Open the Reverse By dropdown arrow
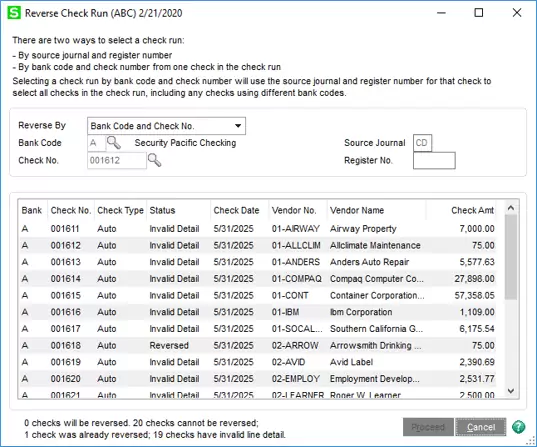Image resolution: width=537 pixels, height=447 pixels. [238, 126]
